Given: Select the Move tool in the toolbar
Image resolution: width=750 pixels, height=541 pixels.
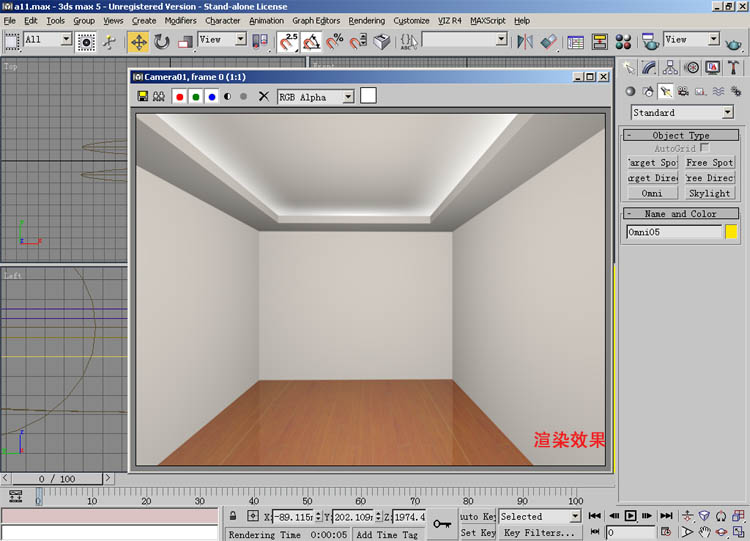Looking at the screenshot, I should click(x=138, y=41).
